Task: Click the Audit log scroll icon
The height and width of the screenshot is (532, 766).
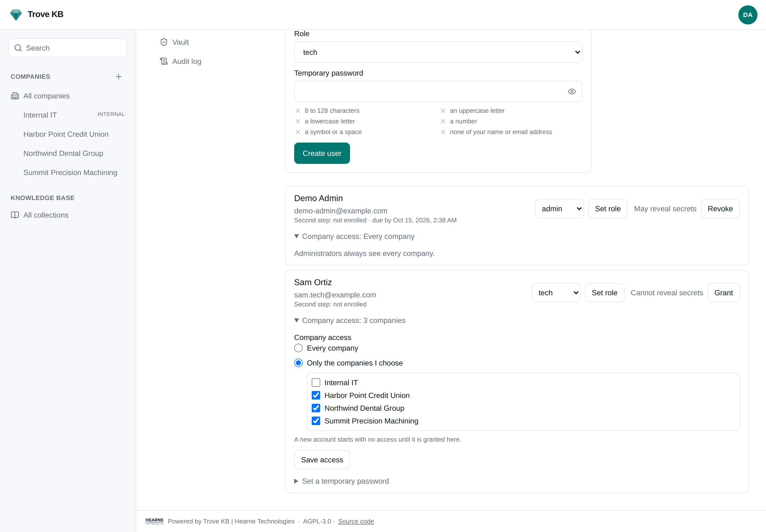Action: point(164,61)
